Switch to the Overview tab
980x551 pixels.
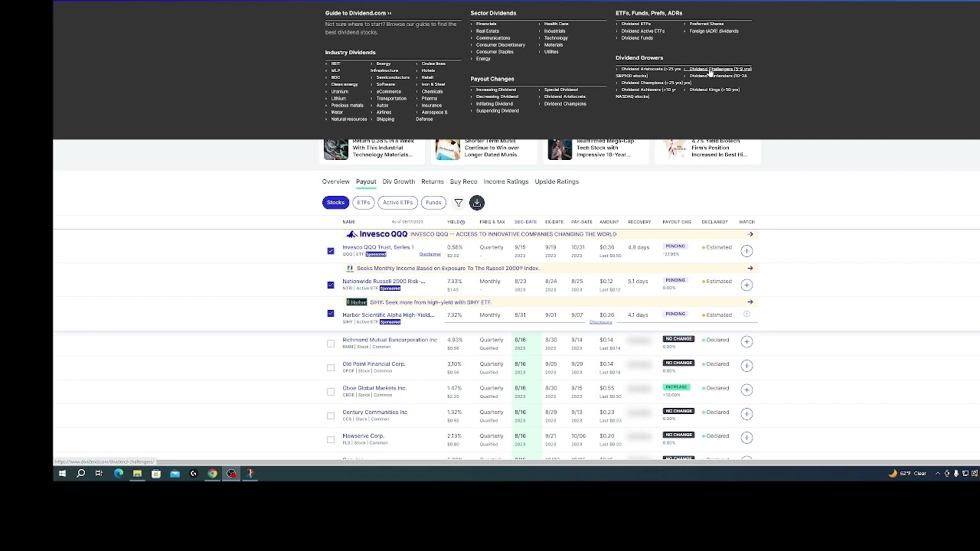tap(335, 181)
